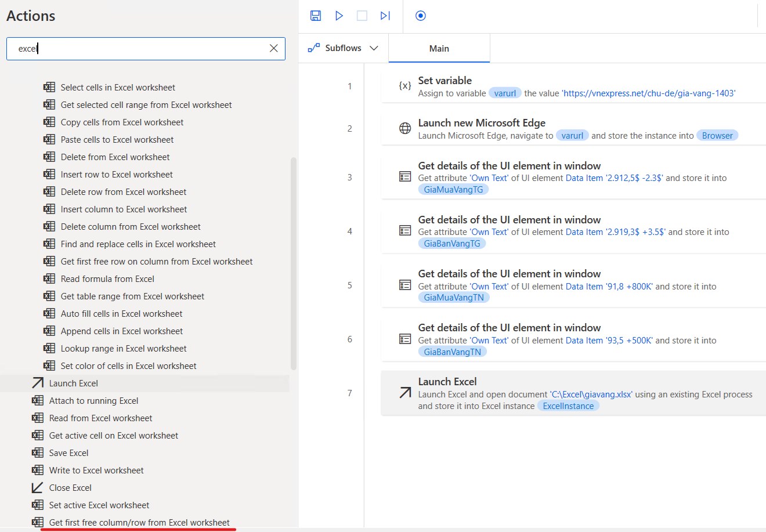Image resolution: width=766 pixels, height=532 pixels.
Task: Click Excel icon beside Delete from Excel worksheet
Action: [x=49, y=157]
